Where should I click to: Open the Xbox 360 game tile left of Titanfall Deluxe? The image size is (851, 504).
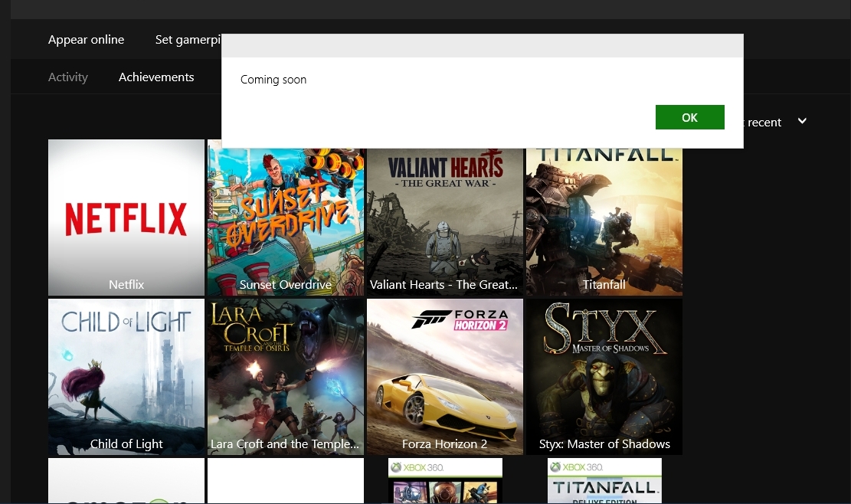(445, 481)
